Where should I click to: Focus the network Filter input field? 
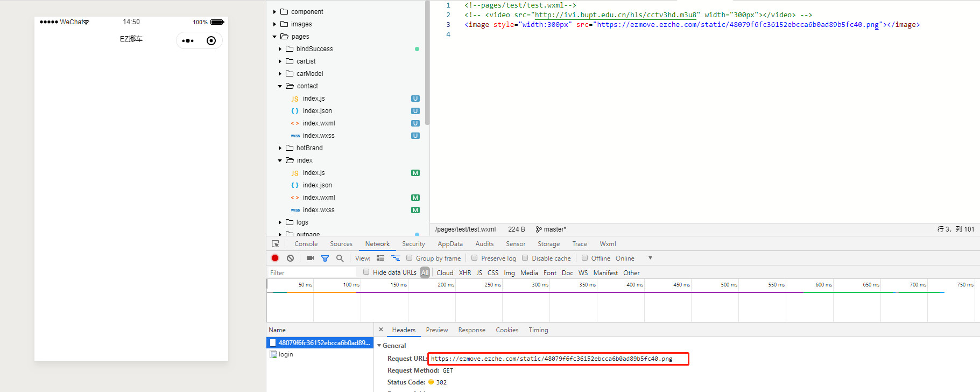(x=312, y=272)
